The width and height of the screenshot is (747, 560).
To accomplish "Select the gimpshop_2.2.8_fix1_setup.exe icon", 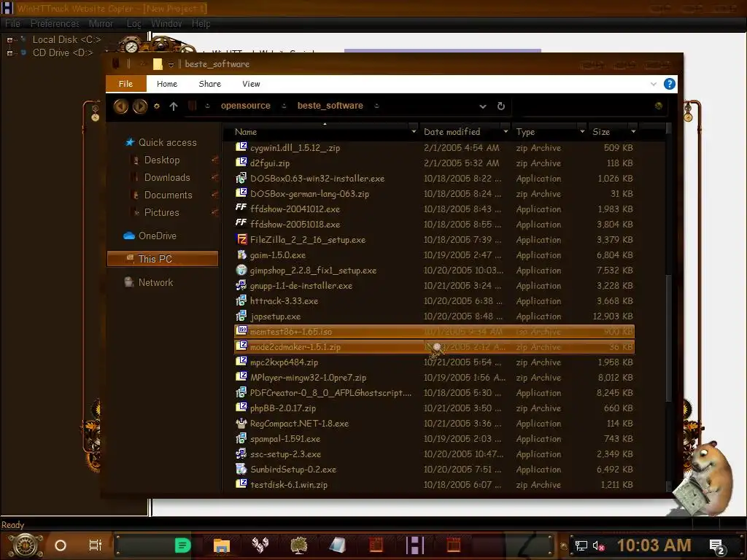I will pos(241,270).
